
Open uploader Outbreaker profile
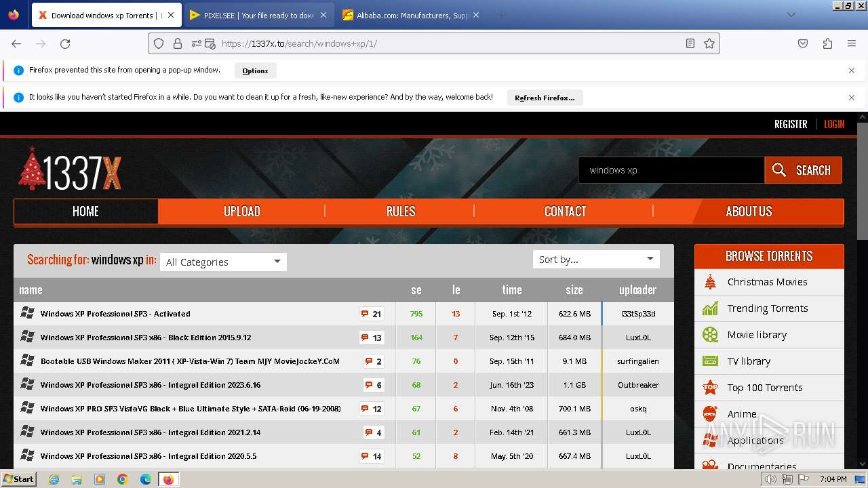[x=638, y=385]
